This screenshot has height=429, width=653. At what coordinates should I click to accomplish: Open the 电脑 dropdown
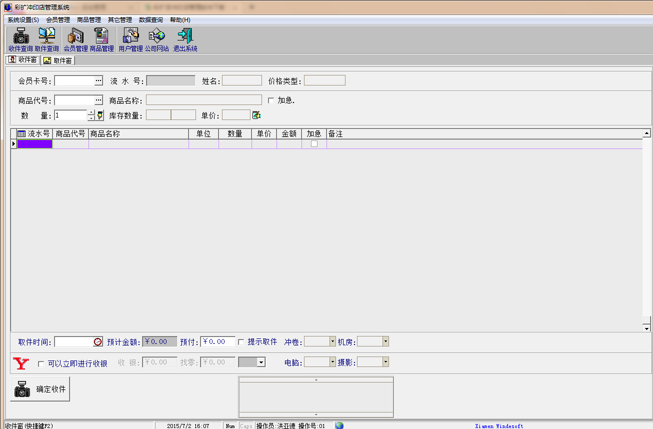332,362
